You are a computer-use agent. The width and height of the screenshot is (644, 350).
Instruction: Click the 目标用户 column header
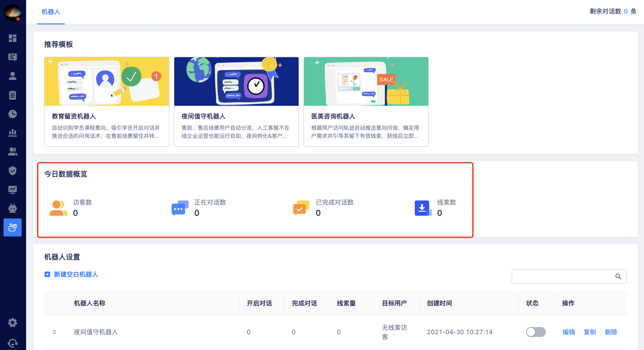coord(394,303)
